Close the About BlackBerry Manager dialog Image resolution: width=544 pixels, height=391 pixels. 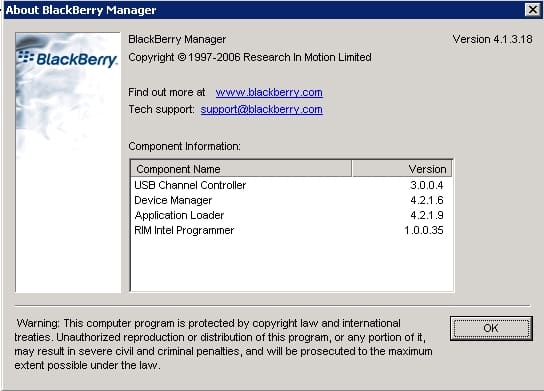pyautogui.click(x=533, y=10)
